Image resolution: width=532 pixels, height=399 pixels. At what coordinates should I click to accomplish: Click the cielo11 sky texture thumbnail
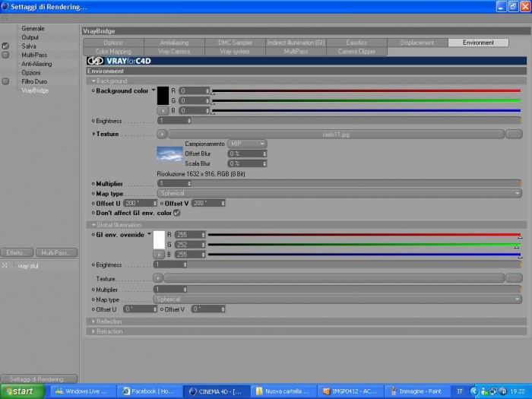tap(169, 154)
